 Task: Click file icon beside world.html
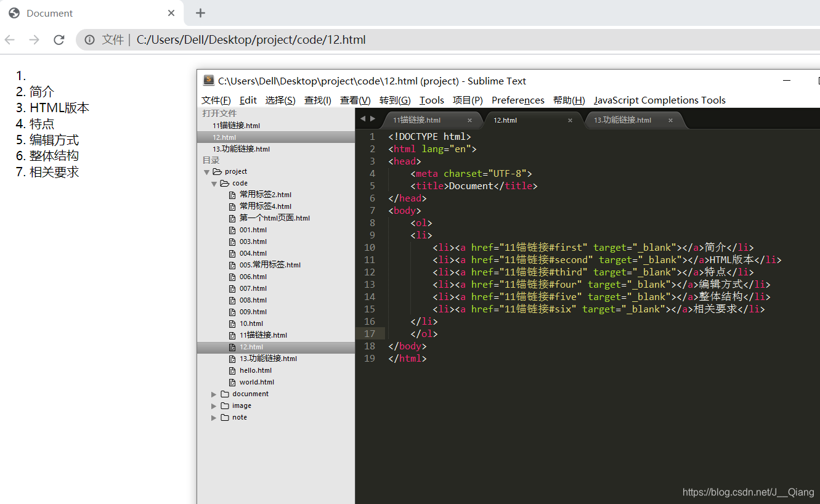232,383
